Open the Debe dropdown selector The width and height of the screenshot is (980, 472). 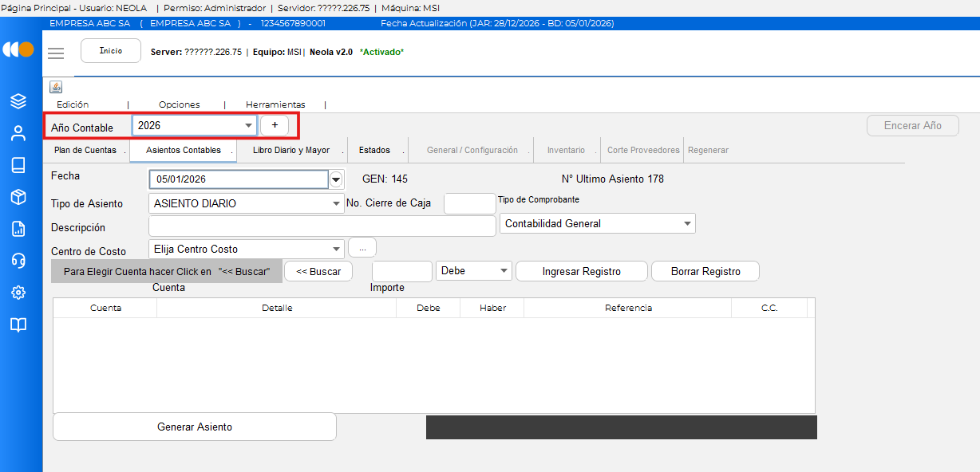(x=475, y=271)
